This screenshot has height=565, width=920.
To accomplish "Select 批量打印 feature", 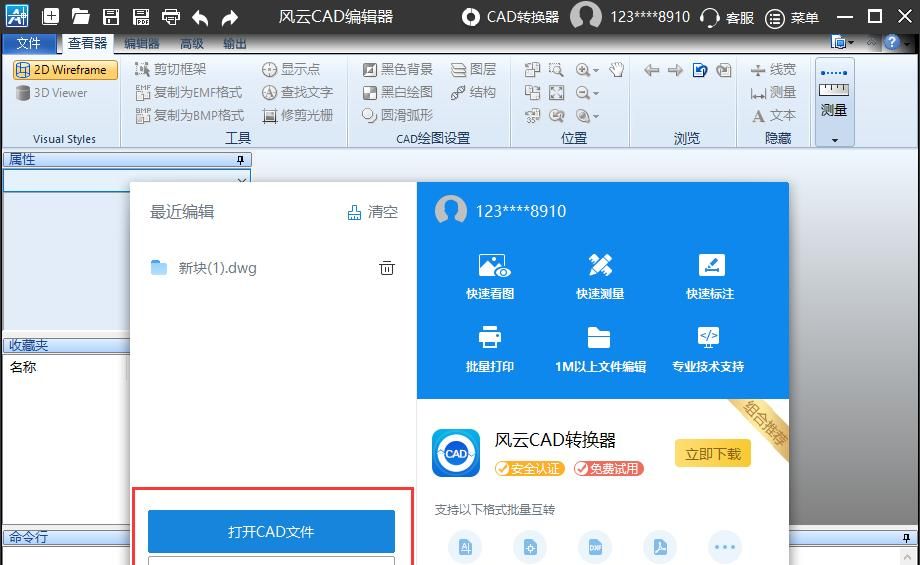I will (x=490, y=349).
